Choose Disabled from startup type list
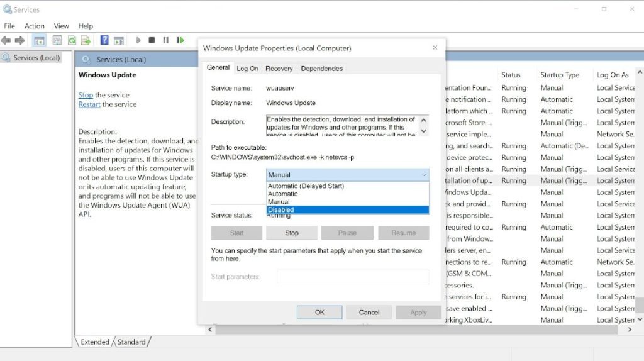The height and width of the screenshot is (361, 644). (x=347, y=210)
